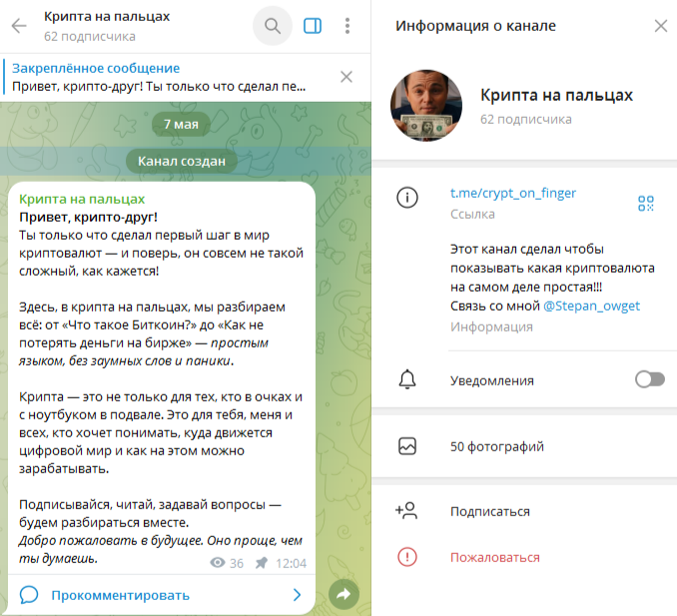Open search in the channel
The width and height of the screenshot is (677, 616).
[x=273, y=26]
